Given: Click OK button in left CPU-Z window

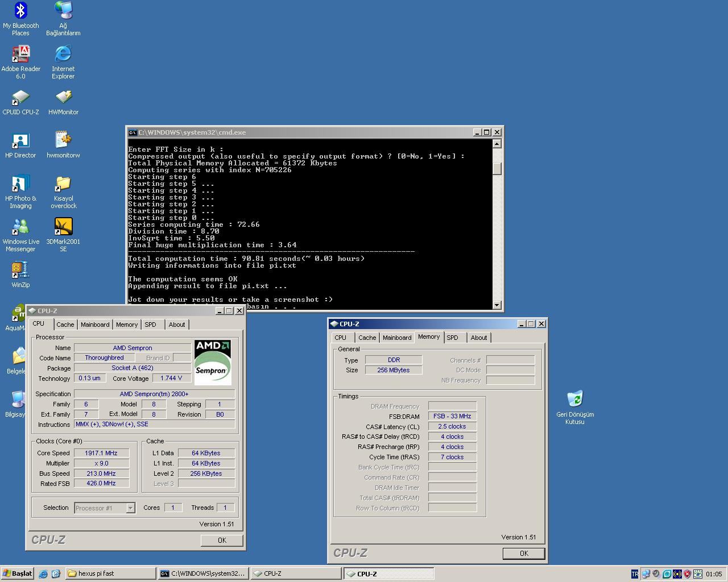Looking at the screenshot, I should (222, 541).
